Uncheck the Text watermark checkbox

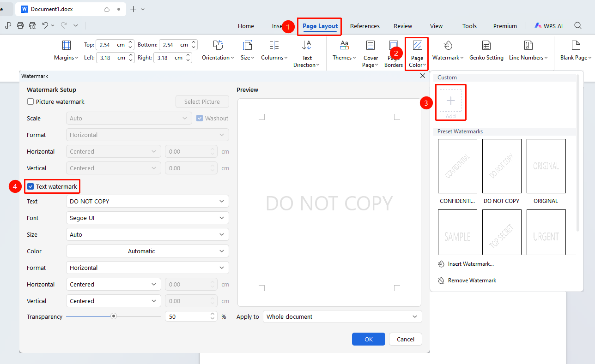(30, 186)
